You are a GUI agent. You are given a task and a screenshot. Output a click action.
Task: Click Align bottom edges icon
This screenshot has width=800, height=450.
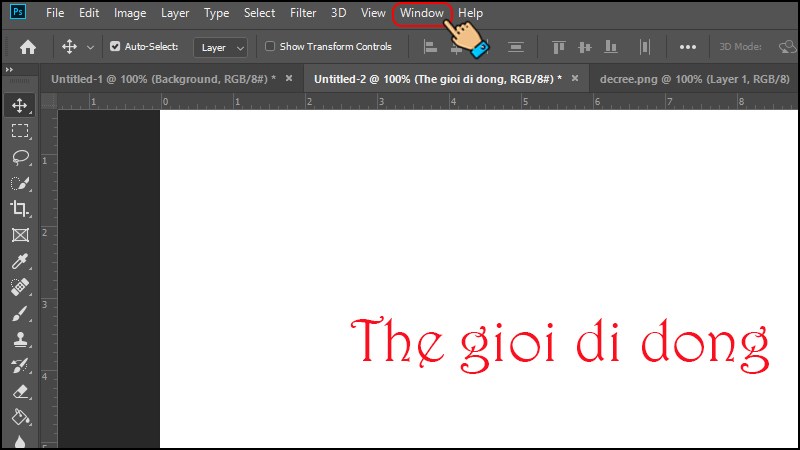(x=611, y=47)
